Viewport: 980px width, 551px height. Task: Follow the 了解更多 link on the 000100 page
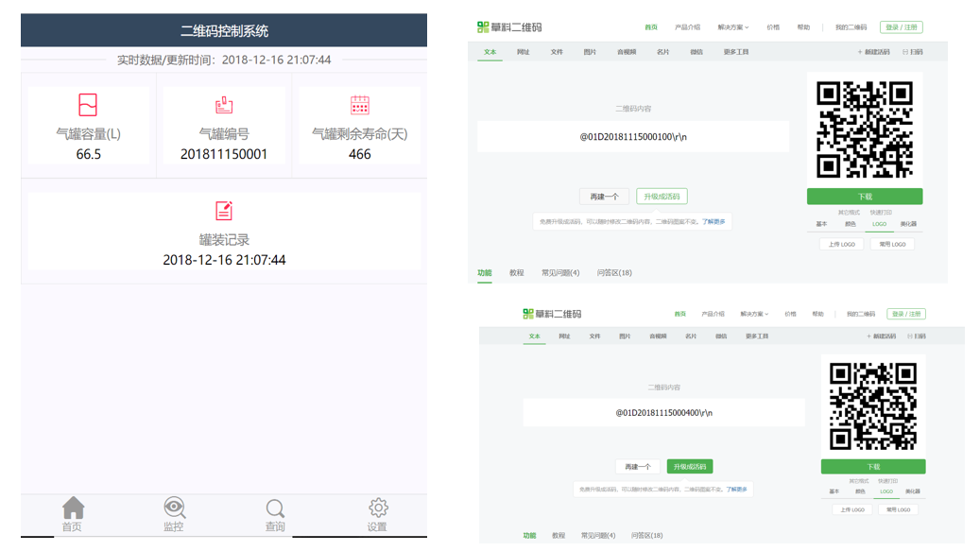point(714,222)
